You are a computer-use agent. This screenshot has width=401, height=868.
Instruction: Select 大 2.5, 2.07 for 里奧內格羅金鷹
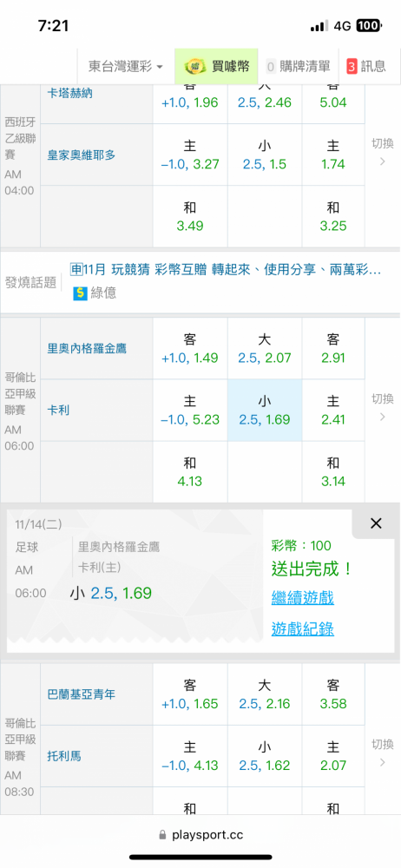pos(265,348)
